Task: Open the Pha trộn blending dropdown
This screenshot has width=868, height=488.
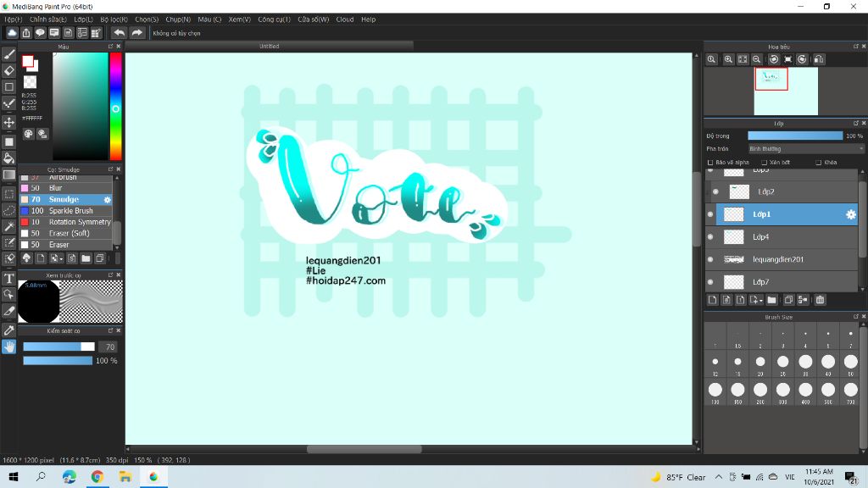Action: pyautogui.click(x=805, y=149)
